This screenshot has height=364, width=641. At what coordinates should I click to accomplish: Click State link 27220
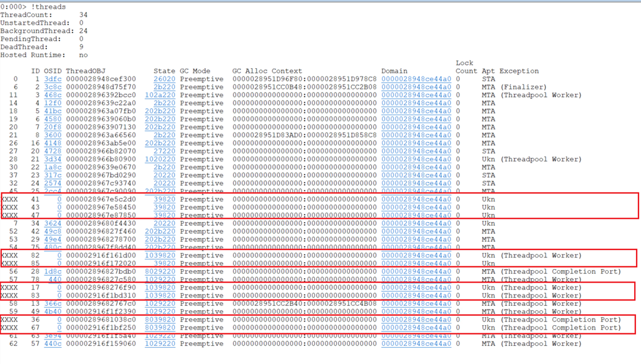click(165, 151)
